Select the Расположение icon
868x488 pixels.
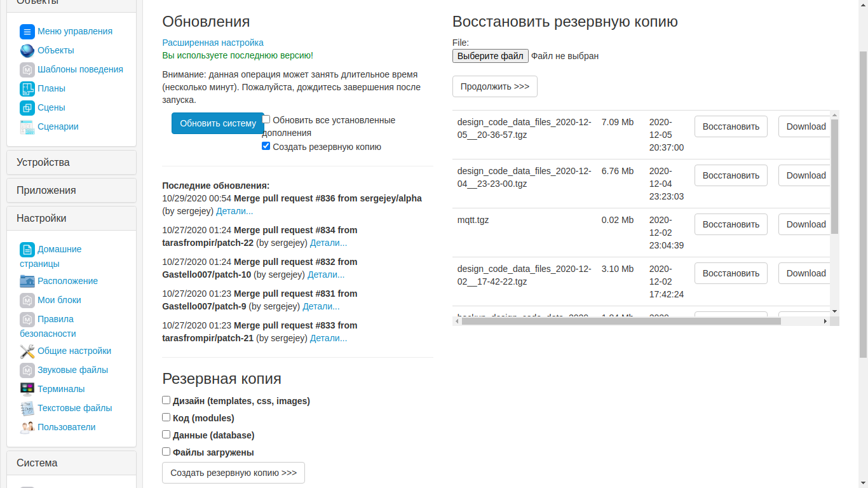(27, 281)
